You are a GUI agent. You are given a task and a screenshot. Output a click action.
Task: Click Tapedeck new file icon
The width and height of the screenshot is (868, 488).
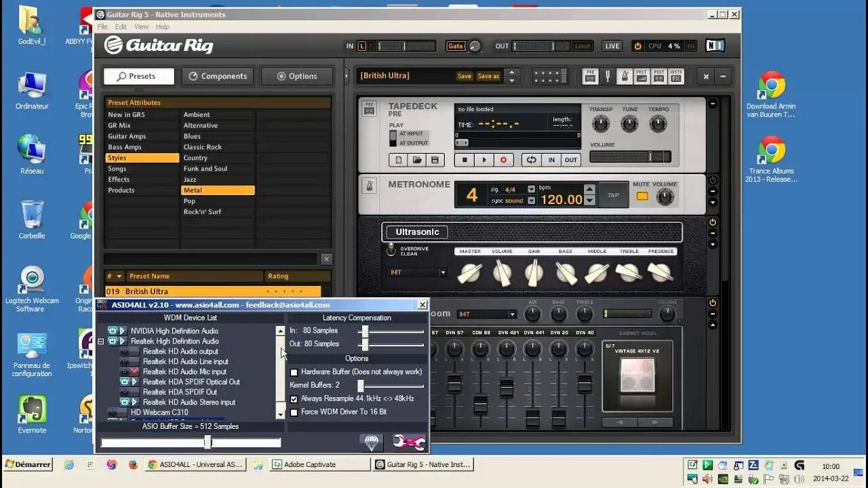pos(399,160)
